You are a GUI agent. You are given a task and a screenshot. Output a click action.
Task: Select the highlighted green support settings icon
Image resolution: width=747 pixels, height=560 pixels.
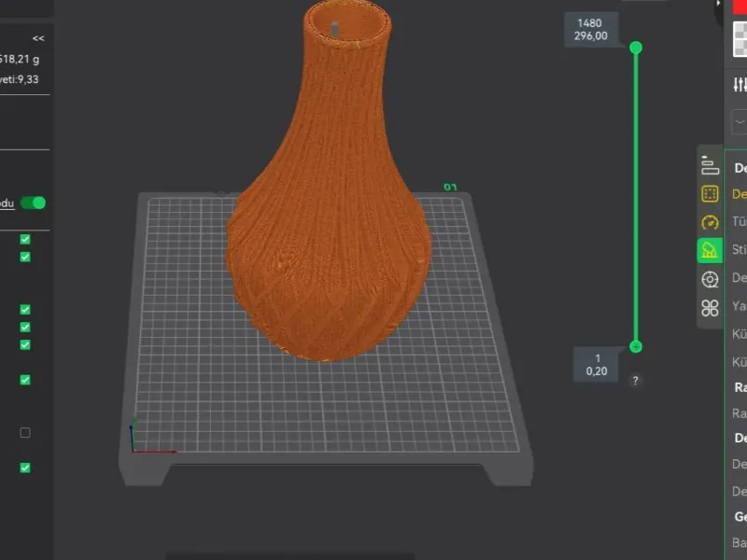(710, 250)
